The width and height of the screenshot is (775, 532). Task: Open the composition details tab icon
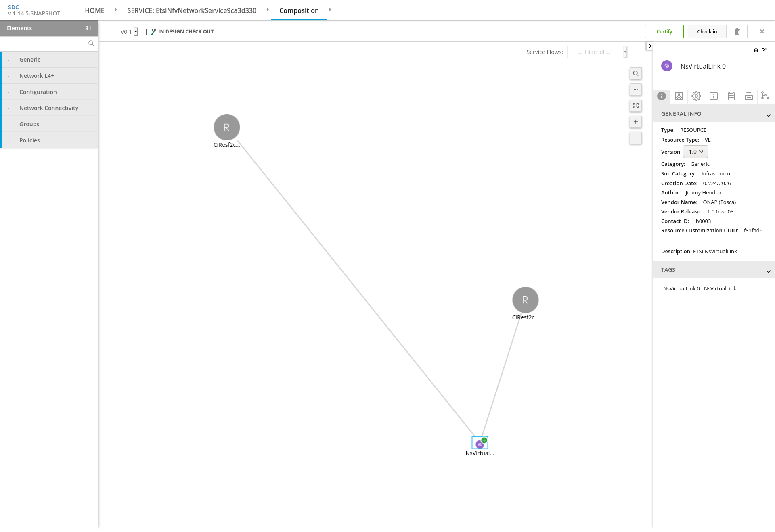coord(679,96)
